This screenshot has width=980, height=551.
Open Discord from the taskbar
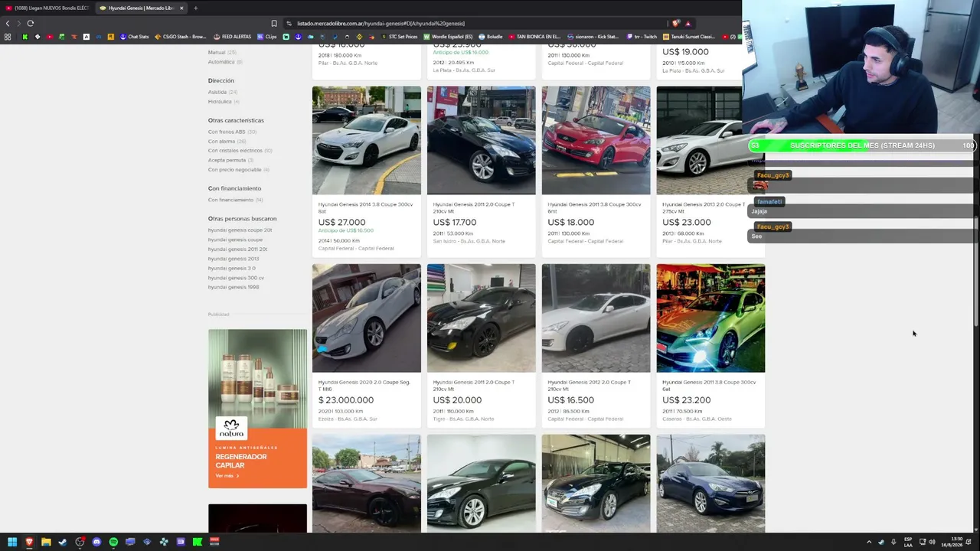[x=96, y=542]
